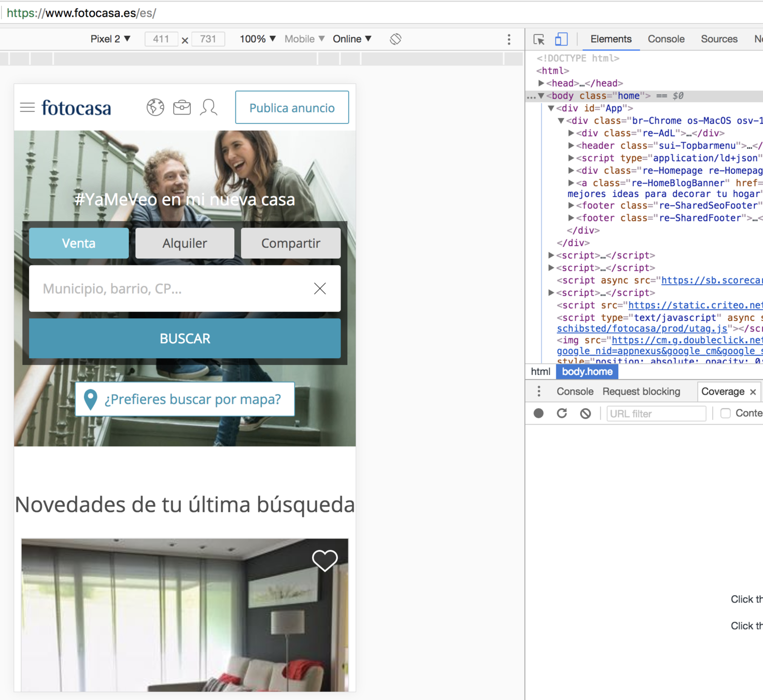The width and height of the screenshot is (763, 700).
Task: Select the Coverage drawer tab
Action: [723, 391]
